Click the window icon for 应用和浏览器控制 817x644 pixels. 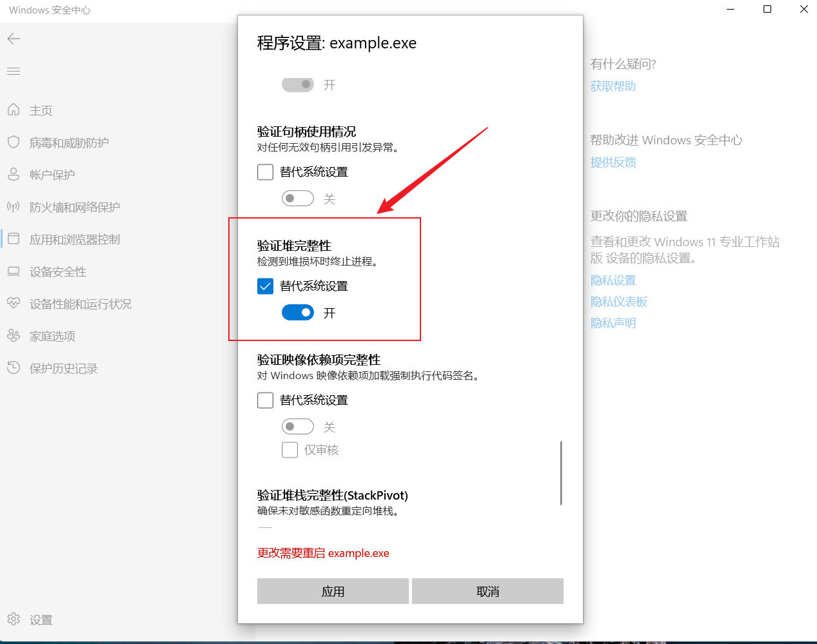coord(14,239)
